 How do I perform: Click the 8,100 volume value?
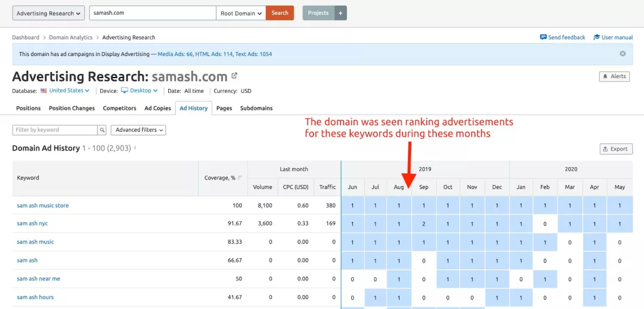[x=265, y=205]
